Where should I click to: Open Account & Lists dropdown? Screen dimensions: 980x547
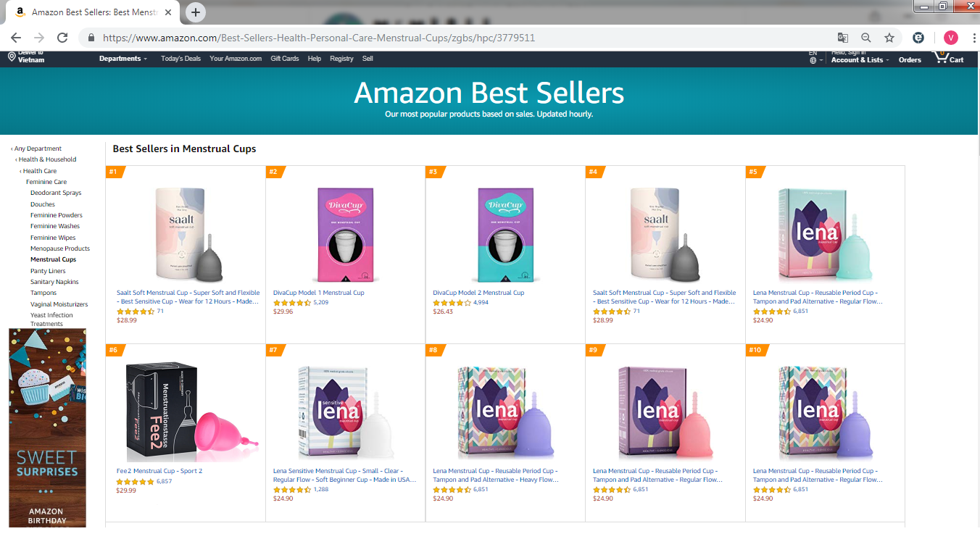pos(860,60)
